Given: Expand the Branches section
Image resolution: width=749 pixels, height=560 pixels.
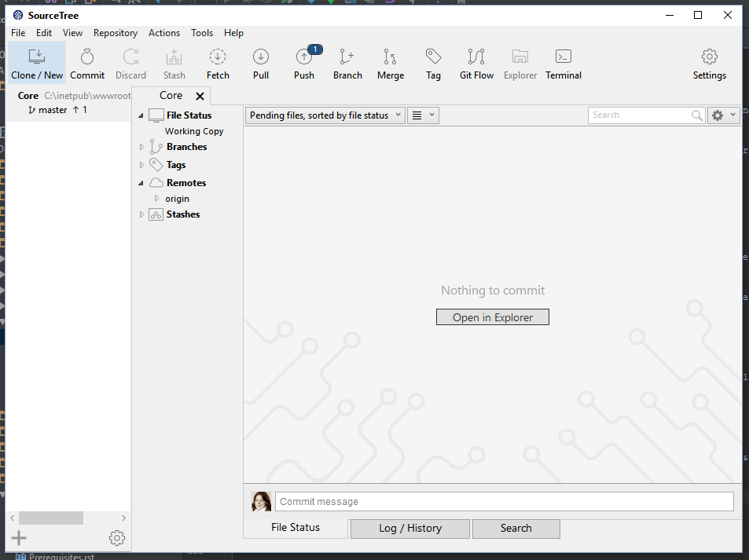Looking at the screenshot, I should (x=141, y=147).
